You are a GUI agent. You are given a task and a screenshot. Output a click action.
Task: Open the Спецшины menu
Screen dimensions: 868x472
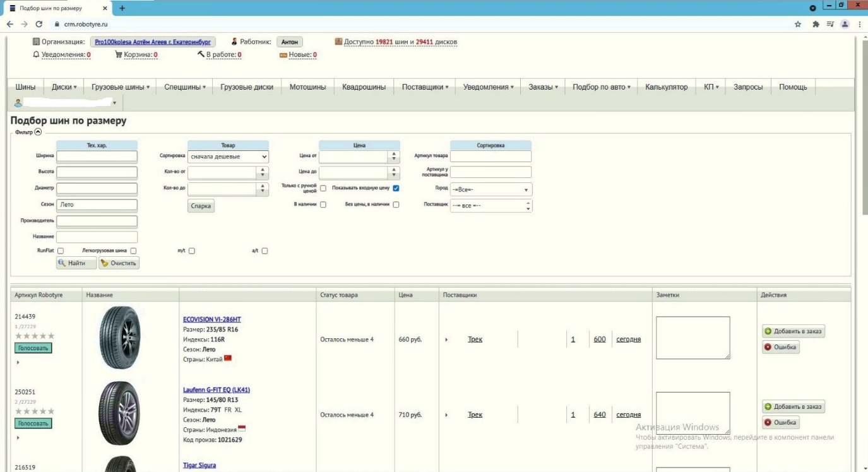(x=184, y=87)
